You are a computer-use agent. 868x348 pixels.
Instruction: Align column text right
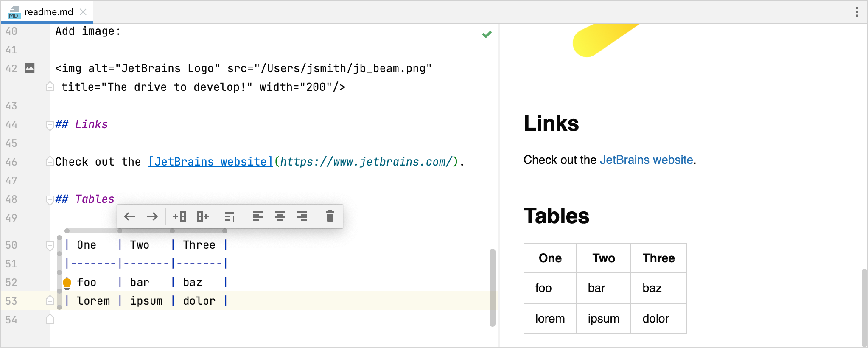click(302, 216)
